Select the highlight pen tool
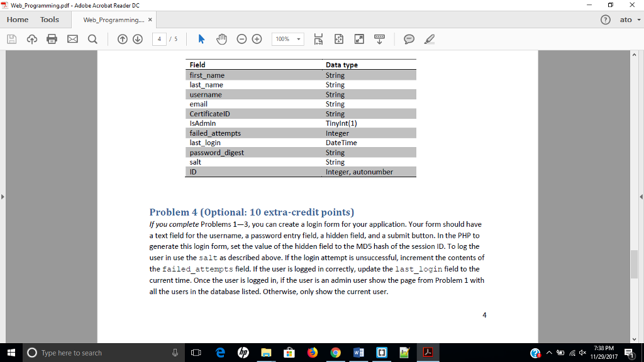The height and width of the screenshot is (362, 644). click(x=429, y=39)
